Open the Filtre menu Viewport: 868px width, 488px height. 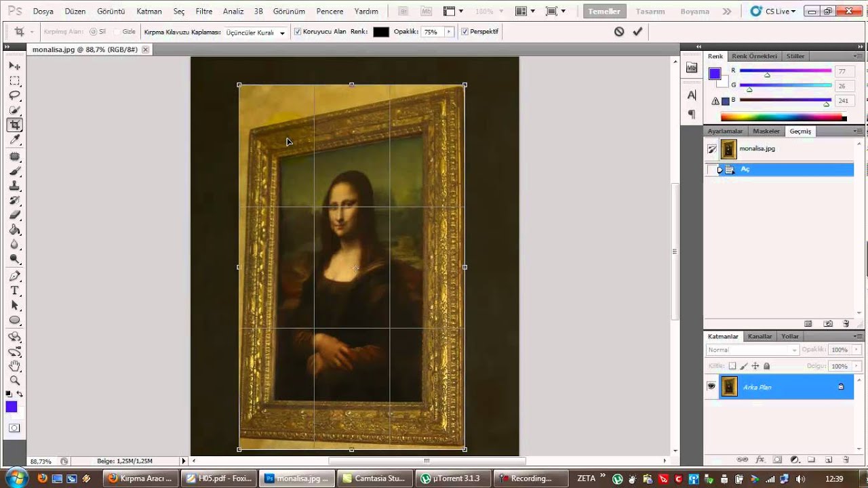click(x=203, y=12)
